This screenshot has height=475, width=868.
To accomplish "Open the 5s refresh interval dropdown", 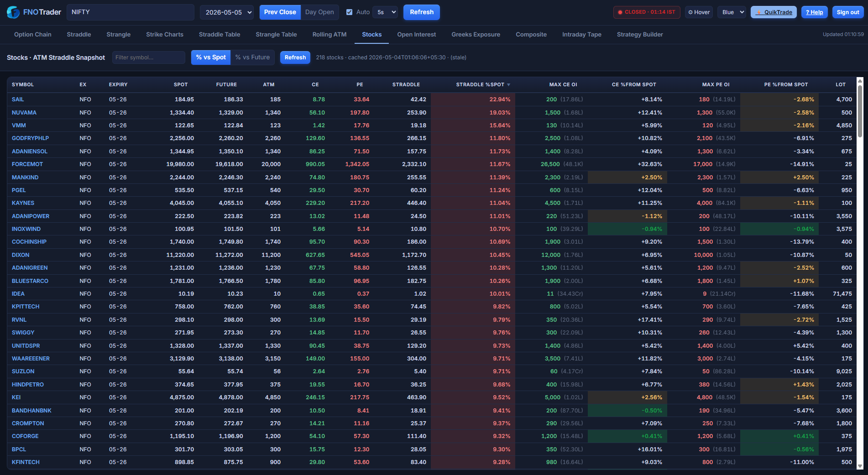I will pyautogui.click(x=386, y=12).
